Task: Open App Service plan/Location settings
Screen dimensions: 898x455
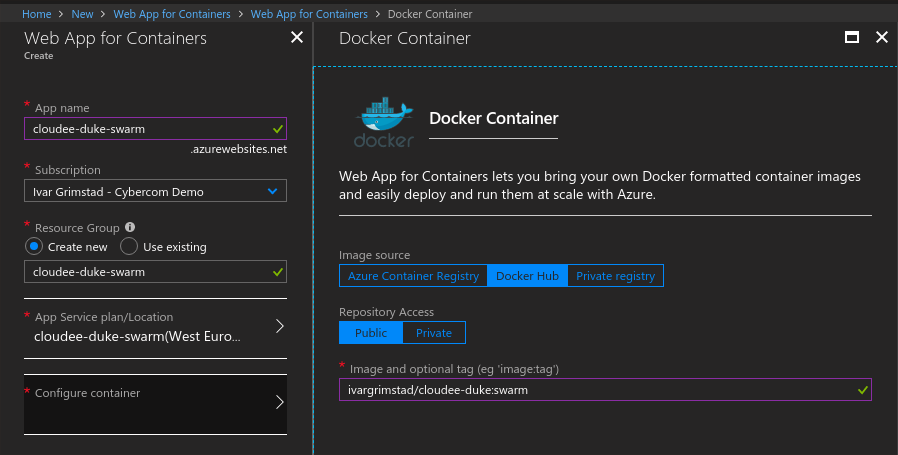Action: point(155,328)
